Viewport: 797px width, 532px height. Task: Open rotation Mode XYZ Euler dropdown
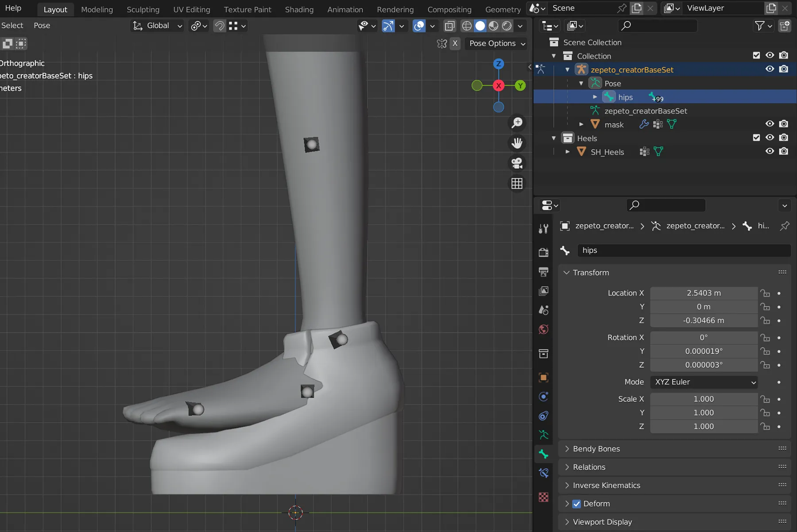point(704,382)
